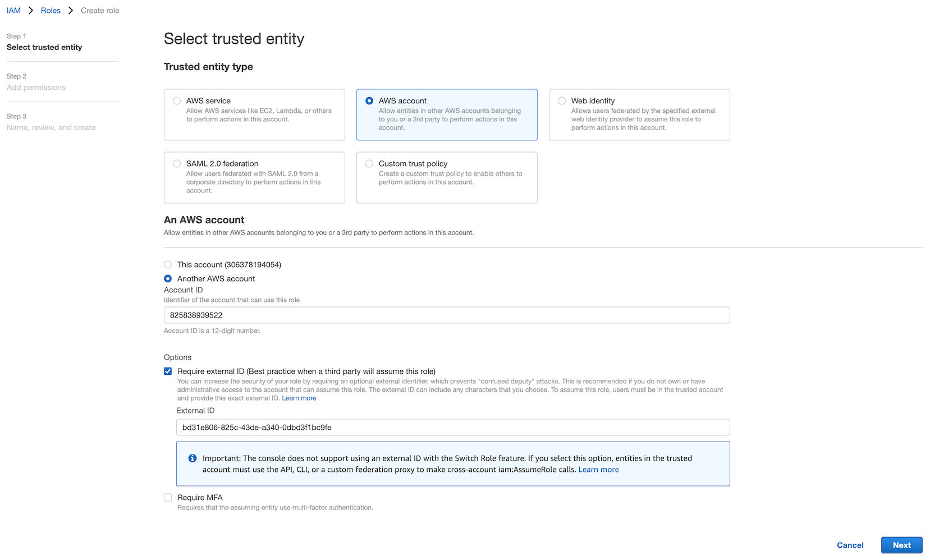Open Learn more link under external ID description
The width and height of the screenshot is (930, 560).
[x=299, y=398]
